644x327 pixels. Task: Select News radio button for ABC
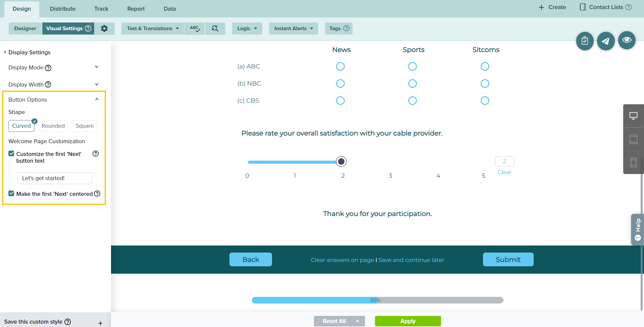pos(340,66)
